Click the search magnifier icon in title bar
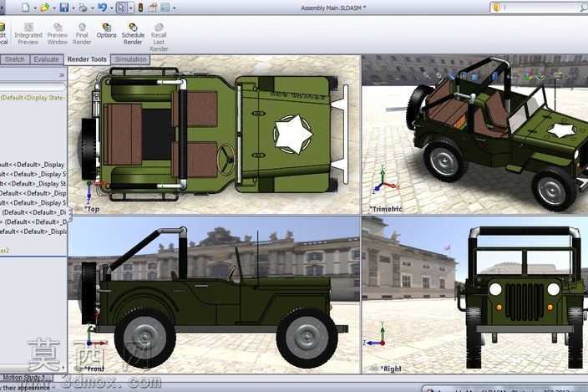588x392 pixels. (x=584, y=8)
